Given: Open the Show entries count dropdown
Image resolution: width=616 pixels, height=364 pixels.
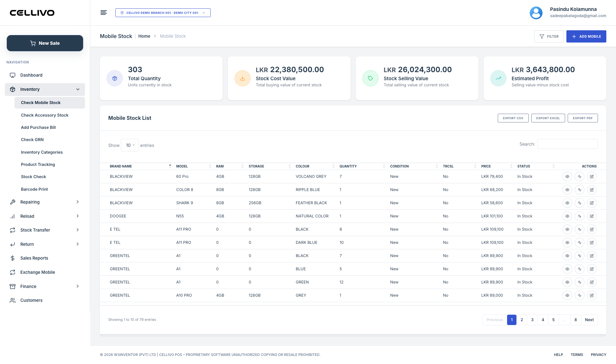Looking at the screenshot, I should click(130, 145).
